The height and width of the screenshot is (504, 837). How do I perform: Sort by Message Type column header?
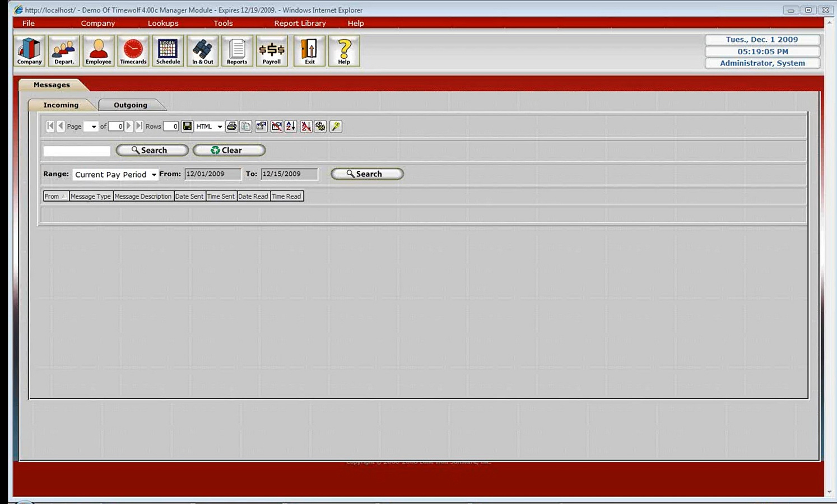coord(91,196)
